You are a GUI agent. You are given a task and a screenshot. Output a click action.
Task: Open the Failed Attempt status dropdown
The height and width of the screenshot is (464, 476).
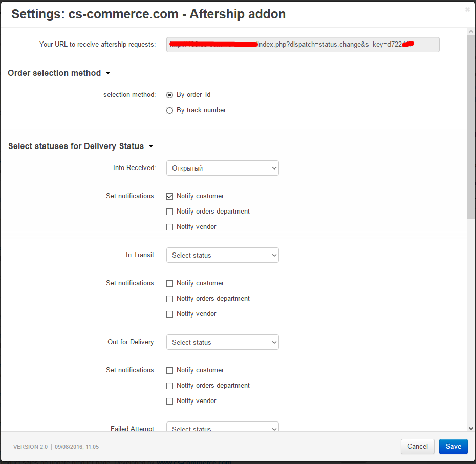tap(223, 427)
